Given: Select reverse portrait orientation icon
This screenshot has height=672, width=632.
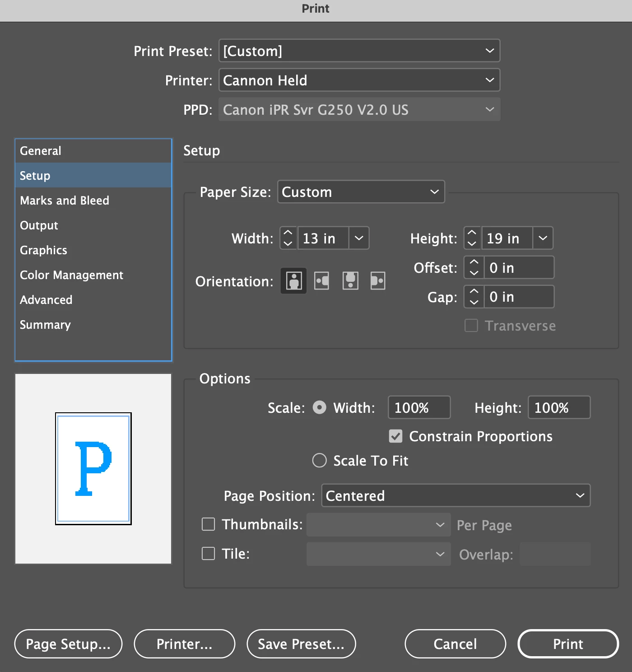Looking at the screenshot, I should 350,281.
